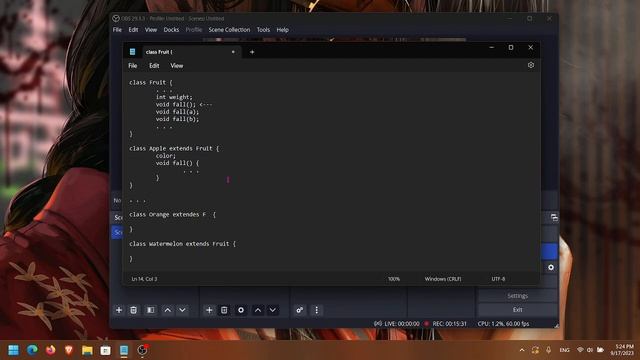Remove selected scene with Scenes trash icon
This screenshot has height=360, width=640.
tap(133, 310)
